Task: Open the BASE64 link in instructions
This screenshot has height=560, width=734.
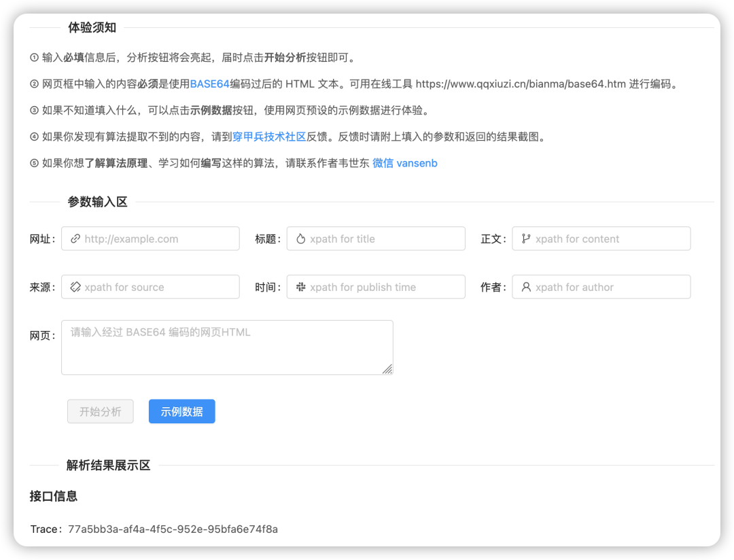Action: [x=210, y=84]
